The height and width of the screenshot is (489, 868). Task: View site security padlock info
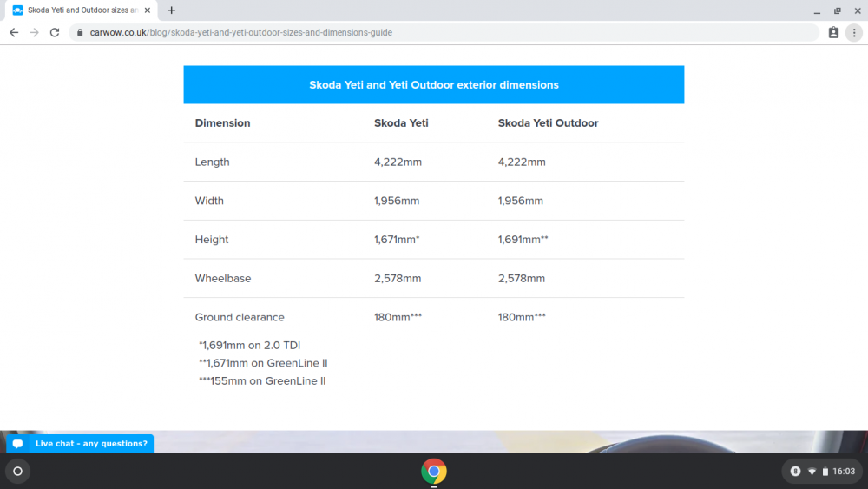pos(80,33)
